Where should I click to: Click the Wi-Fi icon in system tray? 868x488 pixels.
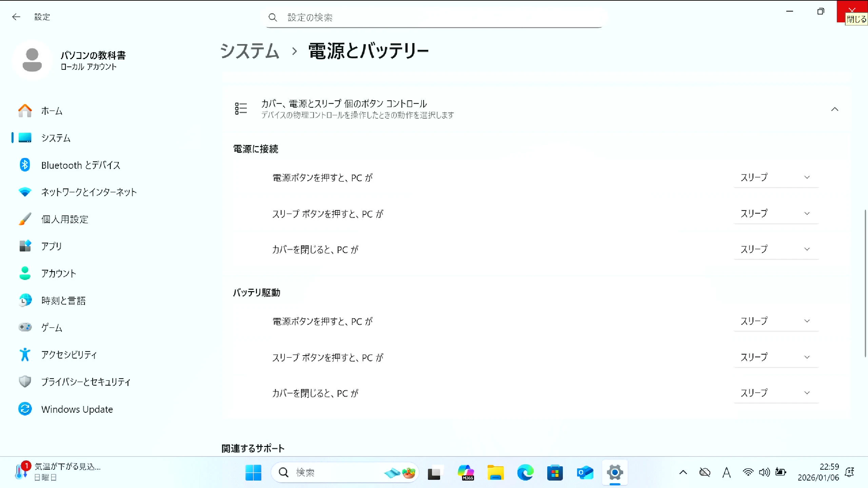748,472
